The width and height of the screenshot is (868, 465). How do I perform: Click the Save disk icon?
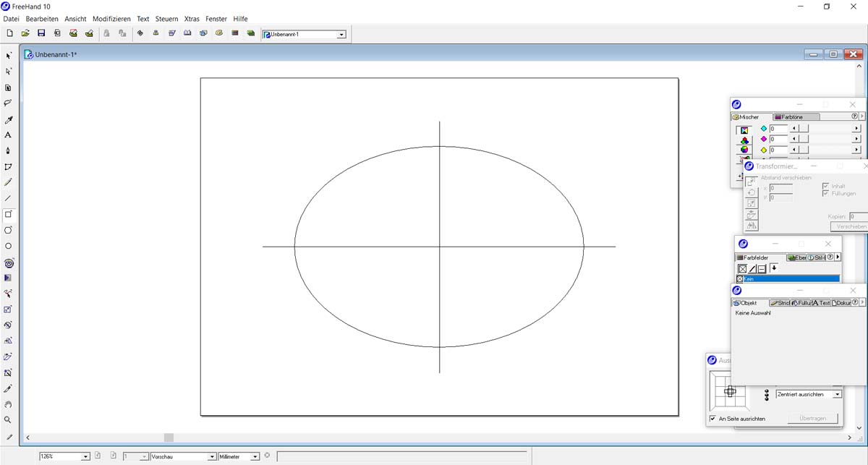coord(41,33)
